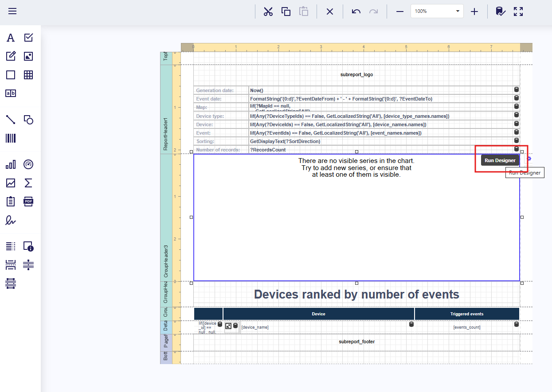The height and width of the screenshot is (392, 552).
Task: Click the Validate Bindings database icon
Action: pos(500,12)
